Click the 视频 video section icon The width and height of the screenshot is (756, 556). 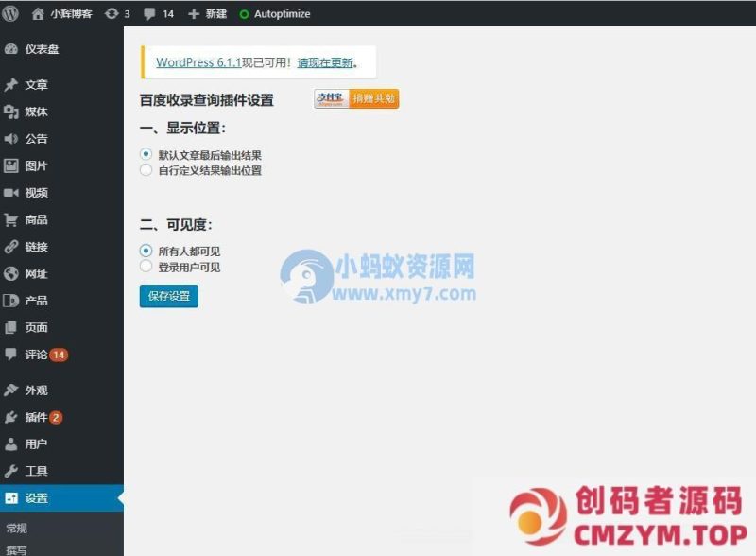click(9, 193)
